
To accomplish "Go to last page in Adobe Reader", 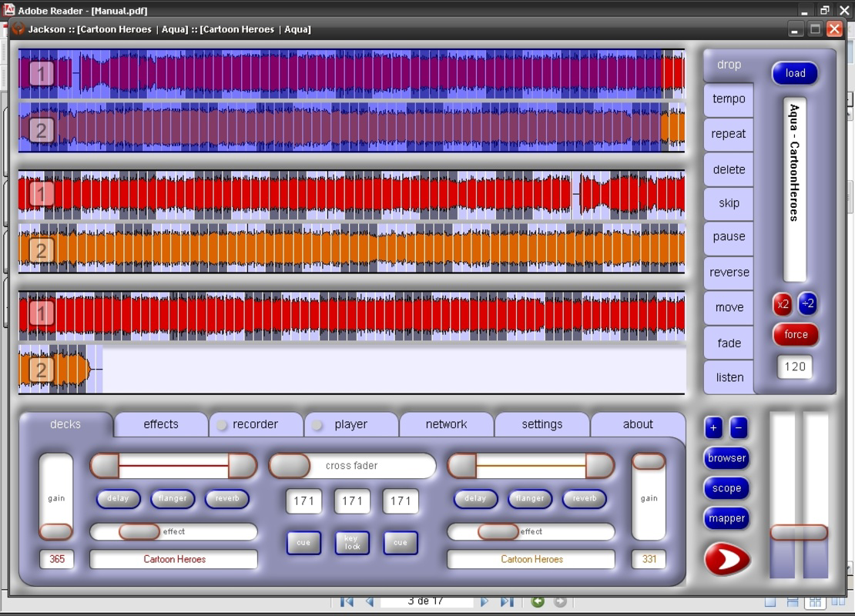I will (x=507, y=601).
